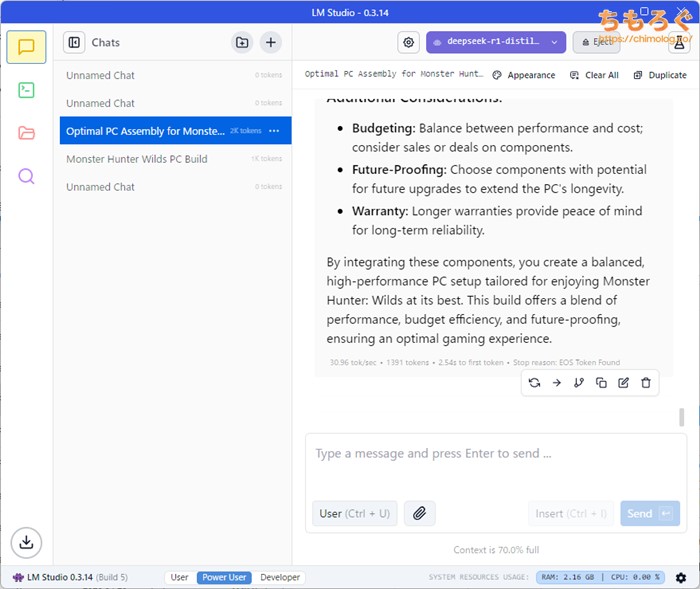
Task: Switch to Power User mode
Action: [x=224, y=577]
